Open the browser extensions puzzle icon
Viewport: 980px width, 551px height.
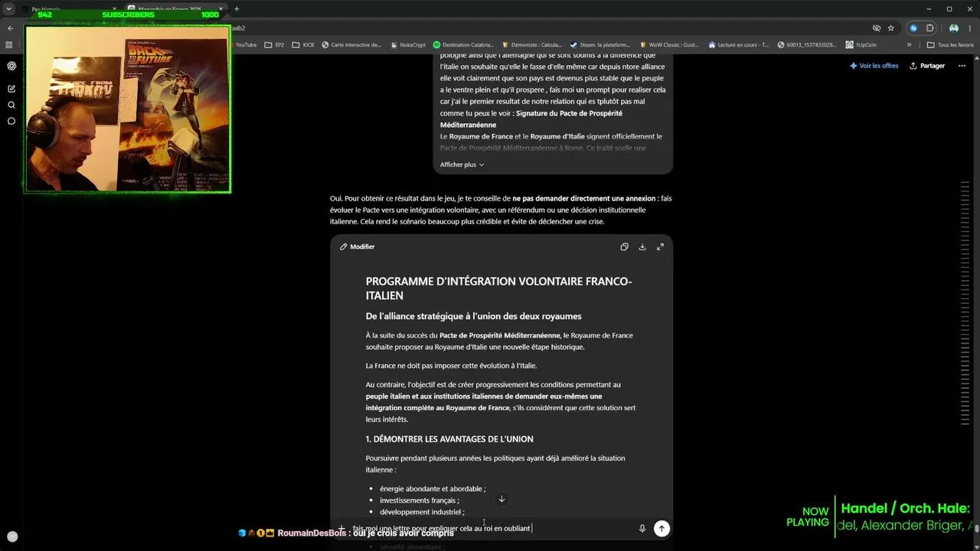pyautogui.click(x=930, y=28)
